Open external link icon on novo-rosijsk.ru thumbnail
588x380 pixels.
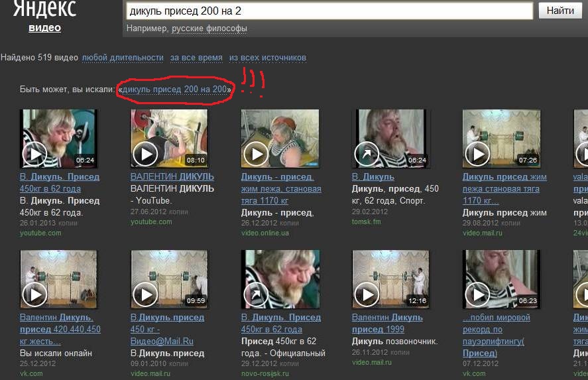click(x=256, y=295)
